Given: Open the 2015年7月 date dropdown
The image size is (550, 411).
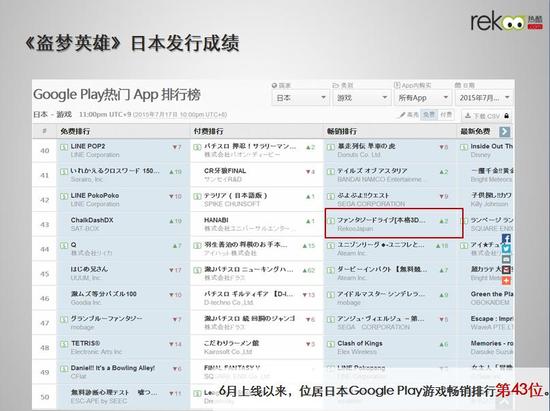Looking at the screenshot, I should [483, 97].
